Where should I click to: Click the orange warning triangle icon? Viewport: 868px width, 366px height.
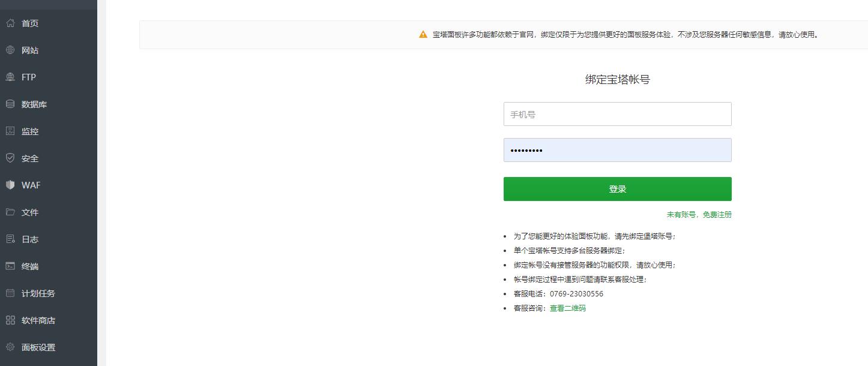pos(423,35)
